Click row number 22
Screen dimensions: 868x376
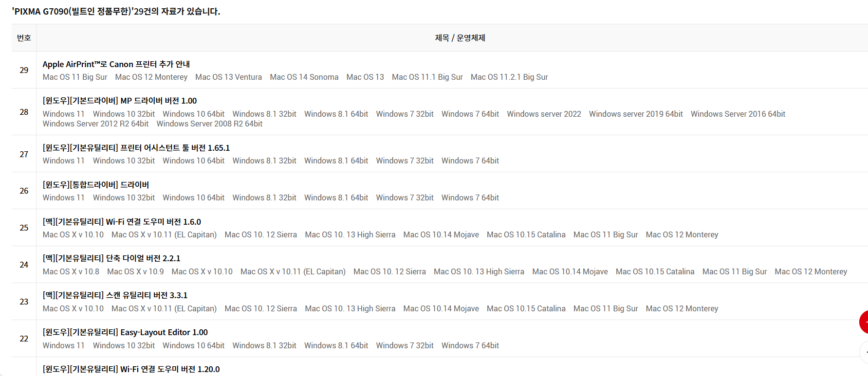click(x=24, y=339)
